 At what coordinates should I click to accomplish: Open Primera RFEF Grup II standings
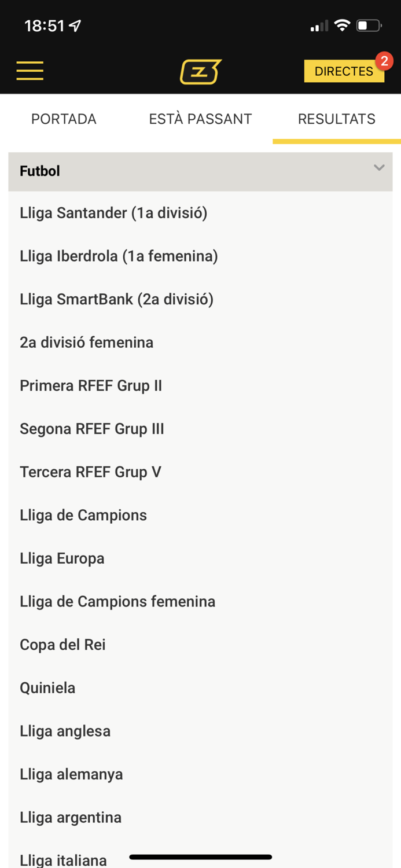coord(90,385)
